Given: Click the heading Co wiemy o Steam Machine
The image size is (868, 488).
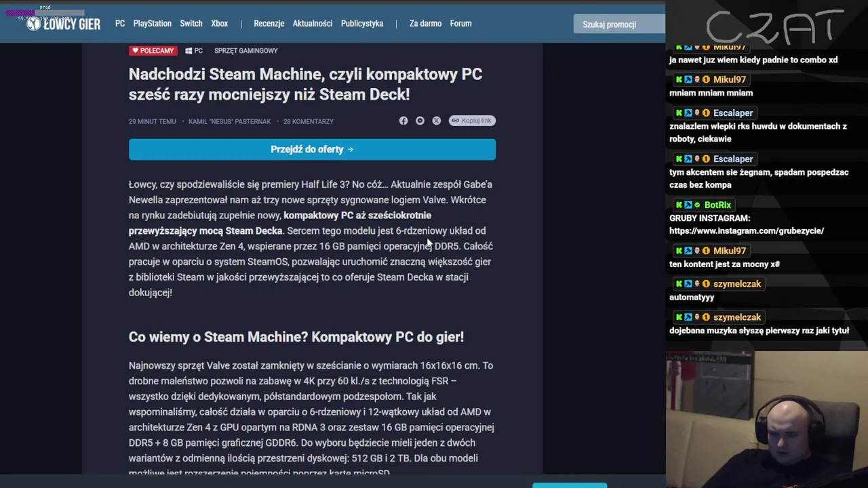Looking at the screenshot, I should (296, 337).
